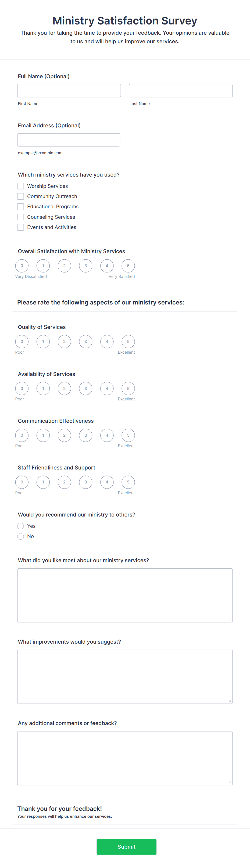
Task: Click the Last Name input field
Action: (x=181, y=90)
